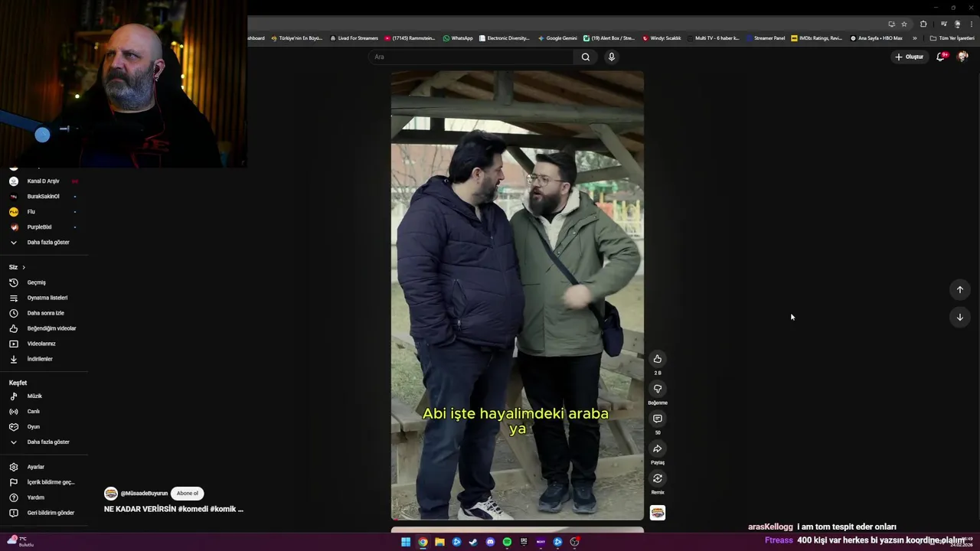Go to next short with down arrow

(x=959, y=317)
